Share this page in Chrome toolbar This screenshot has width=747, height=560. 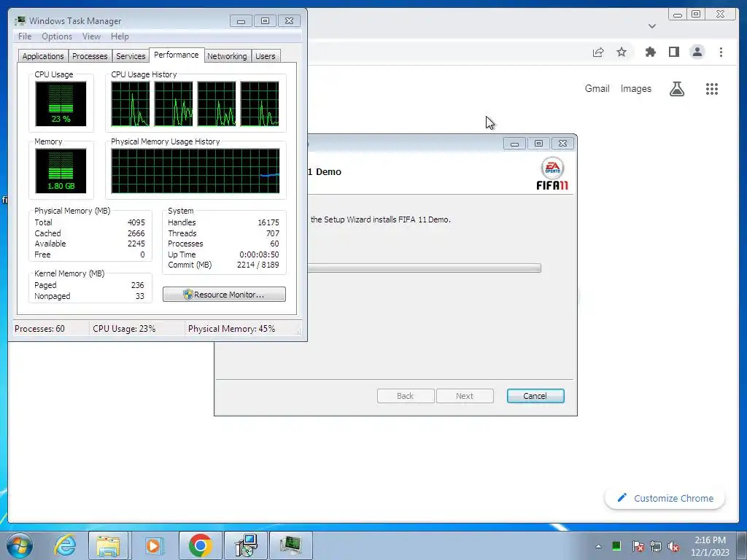tap(598, 52)
